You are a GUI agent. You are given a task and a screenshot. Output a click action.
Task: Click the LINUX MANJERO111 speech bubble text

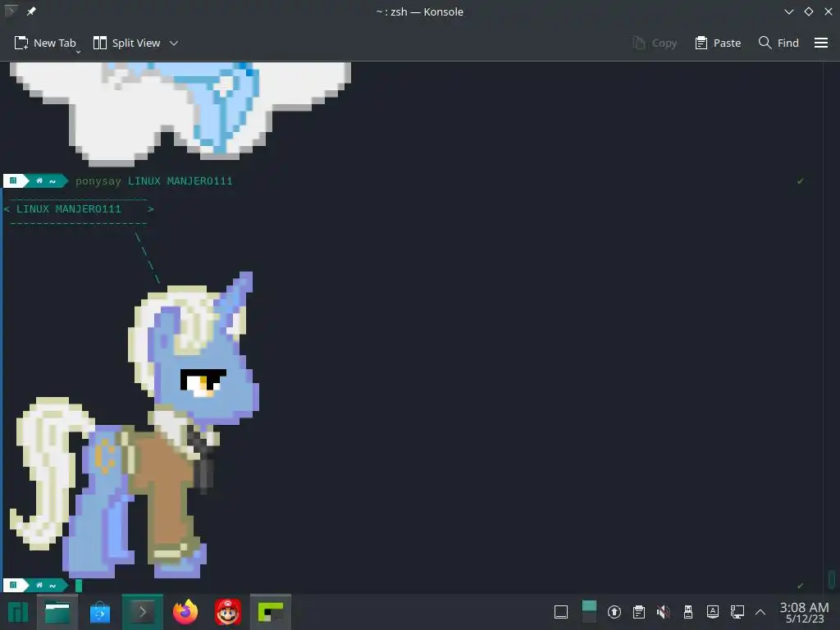tap(69, 209)
